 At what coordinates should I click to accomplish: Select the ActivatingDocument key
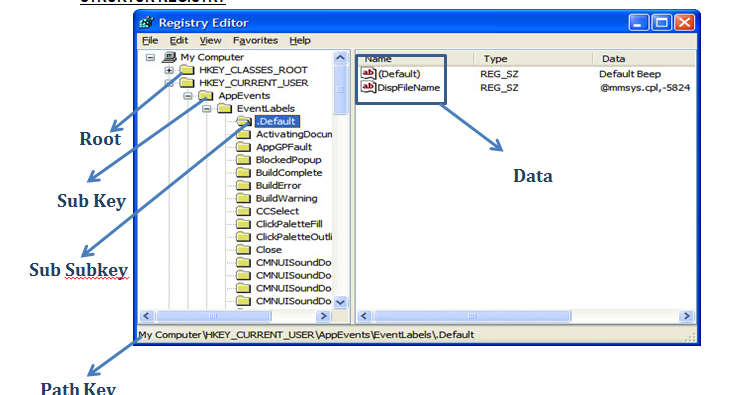click(x=294, y=134)
